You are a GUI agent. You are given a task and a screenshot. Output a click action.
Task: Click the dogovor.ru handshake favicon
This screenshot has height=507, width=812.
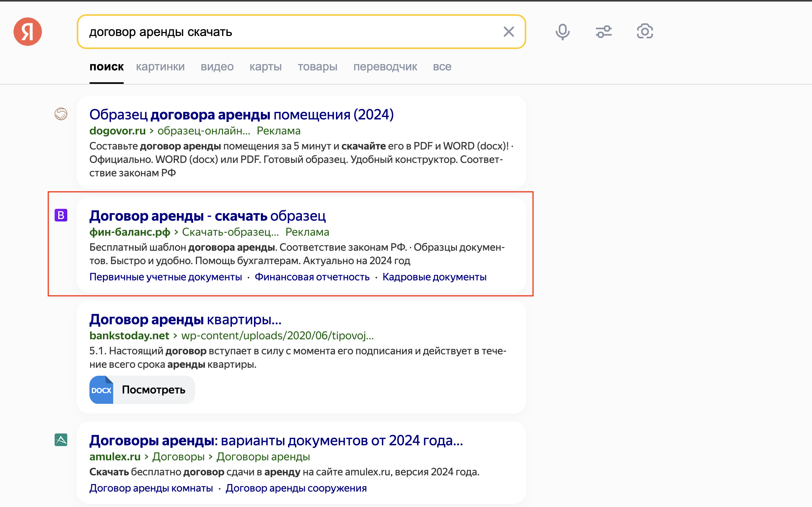(x=61, y=114)
